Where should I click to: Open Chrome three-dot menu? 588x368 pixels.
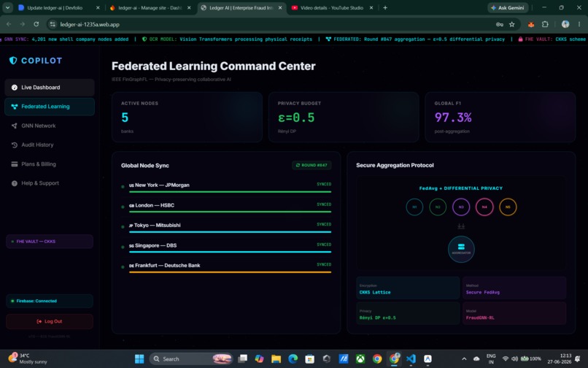pos(579,24)
